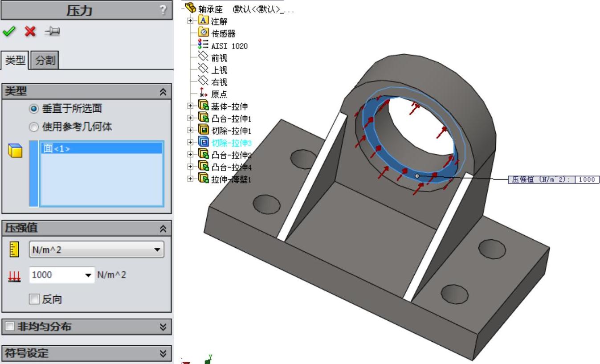The height and width of the screenshot is (364, 600).
Task: Enable the 反向 reverse direction checkbox
Action: (x=34, y=299)
